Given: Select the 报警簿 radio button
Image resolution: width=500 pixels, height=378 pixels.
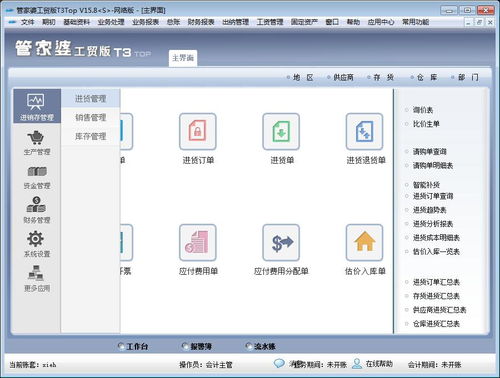Looking at the screenshot, I should [x=185, y=346].
